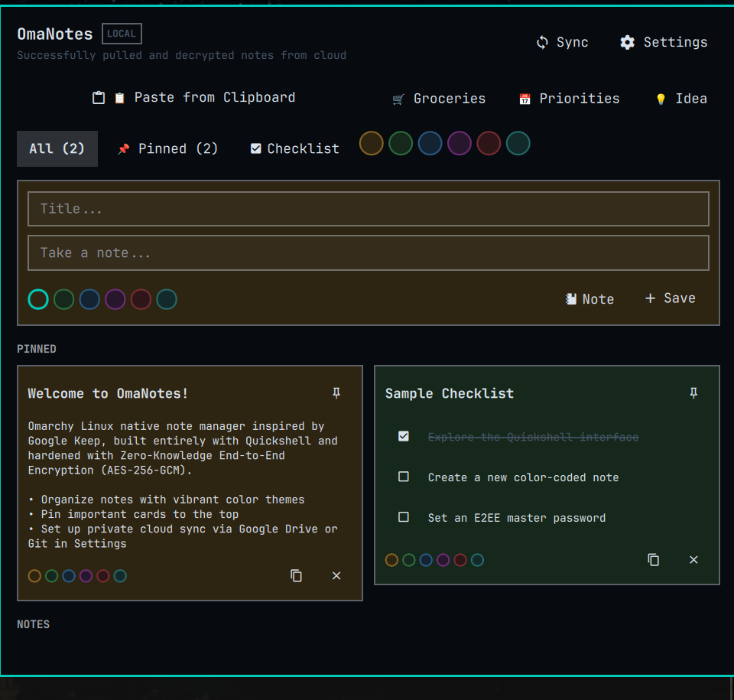Select the All (2) tab
Image resolution: width=734 pixels, height=700 pixels.
[57, 149]
